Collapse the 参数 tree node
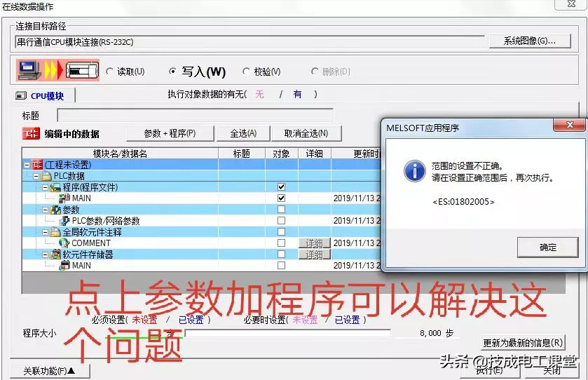The width and height of the screenshot is (588, 380). click(45, 210)
